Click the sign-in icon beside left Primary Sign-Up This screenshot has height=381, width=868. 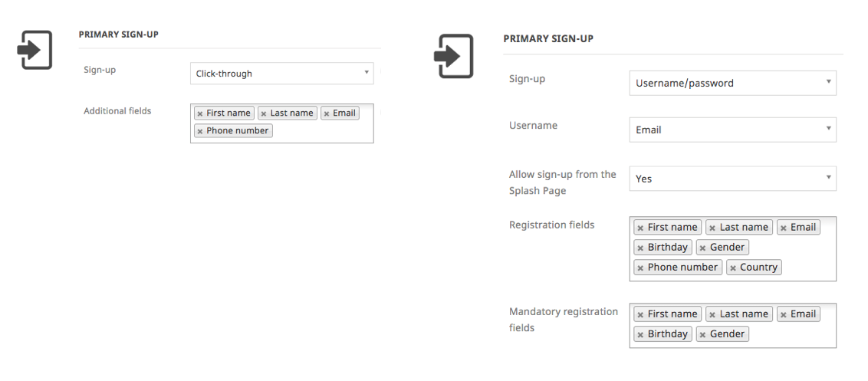35,50
